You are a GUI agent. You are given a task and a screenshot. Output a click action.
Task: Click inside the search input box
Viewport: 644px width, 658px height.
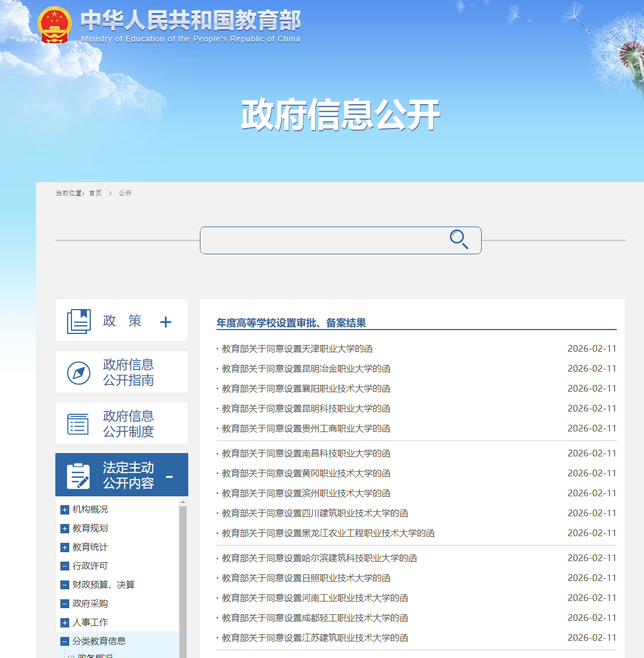click(x=332, y=239)
